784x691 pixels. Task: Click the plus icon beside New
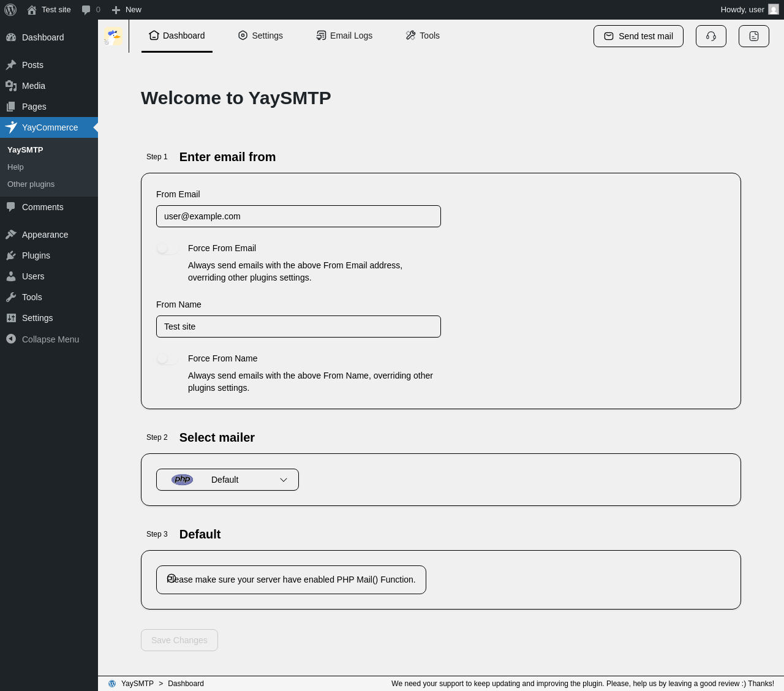(x=116, y=10)
